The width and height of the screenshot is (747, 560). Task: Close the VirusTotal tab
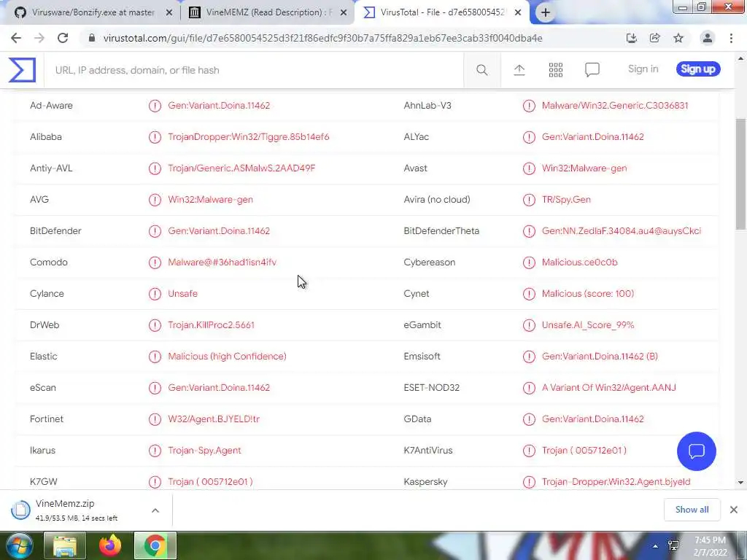click(519, 13)
